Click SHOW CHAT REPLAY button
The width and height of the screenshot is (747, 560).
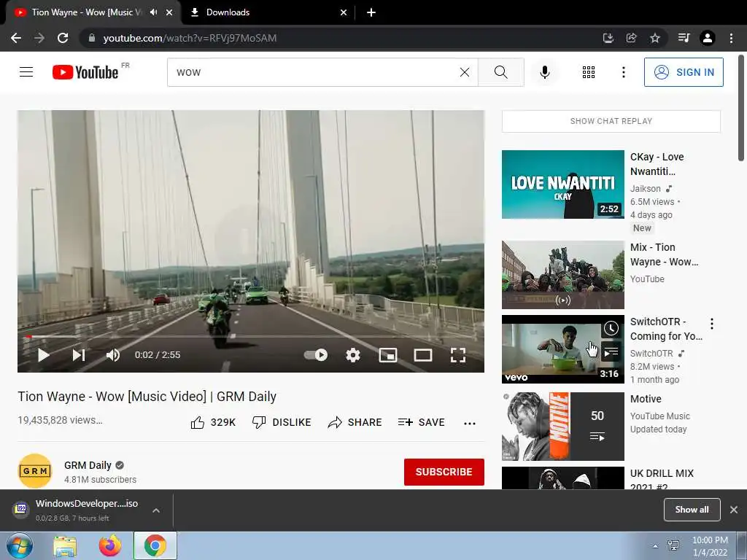[611, 121]
